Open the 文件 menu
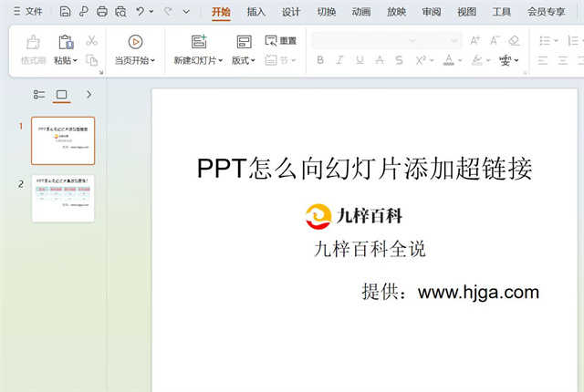The image size is (584, 392). pyautogui.click(x=28, y=12)
